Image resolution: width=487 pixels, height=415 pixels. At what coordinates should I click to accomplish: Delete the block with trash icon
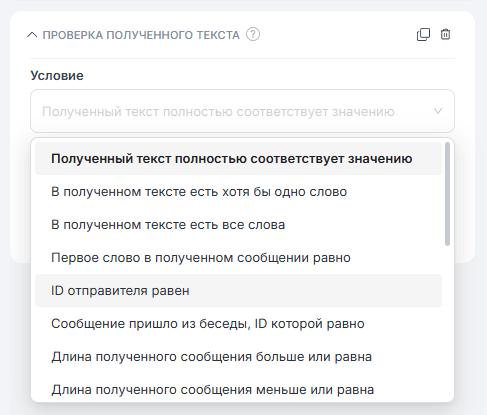pos(445,34)
